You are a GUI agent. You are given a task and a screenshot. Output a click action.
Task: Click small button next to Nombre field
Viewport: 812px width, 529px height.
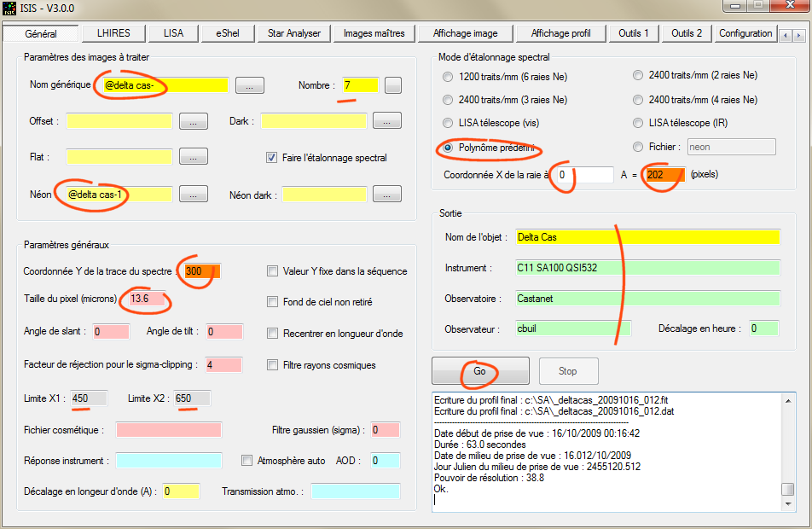(392, 85)
